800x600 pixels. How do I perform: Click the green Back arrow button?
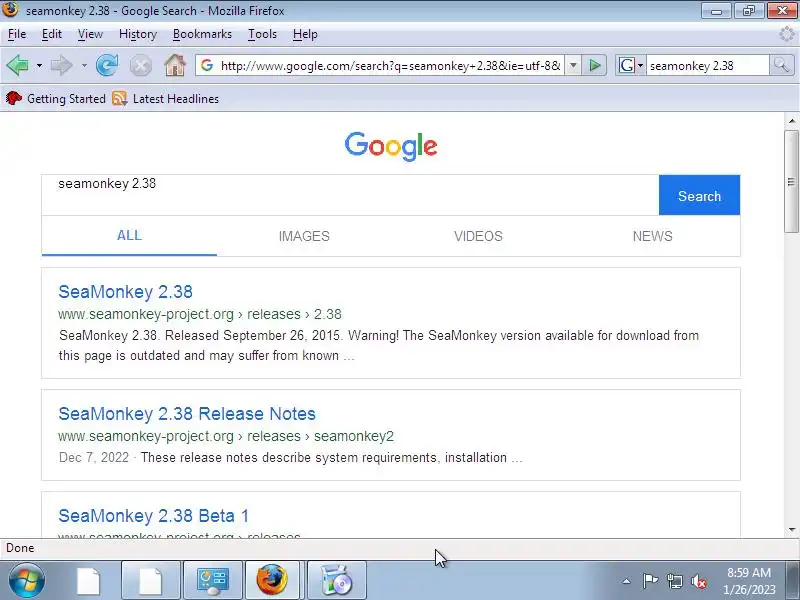[18, 65]
